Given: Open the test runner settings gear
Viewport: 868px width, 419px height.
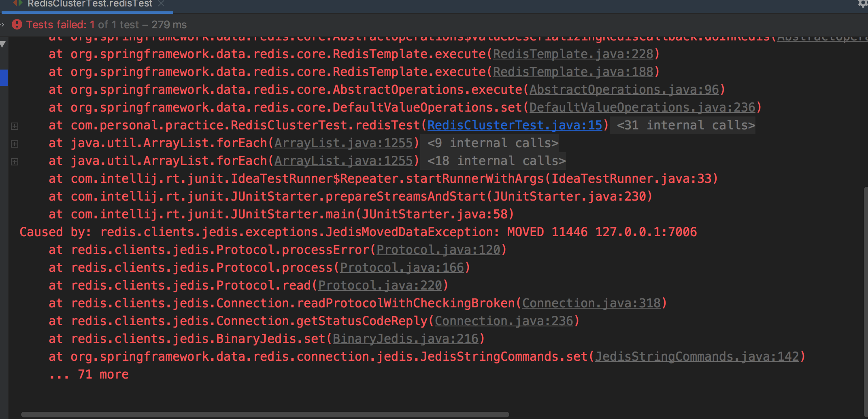Looking at the screenshot, I should [863, 4].
